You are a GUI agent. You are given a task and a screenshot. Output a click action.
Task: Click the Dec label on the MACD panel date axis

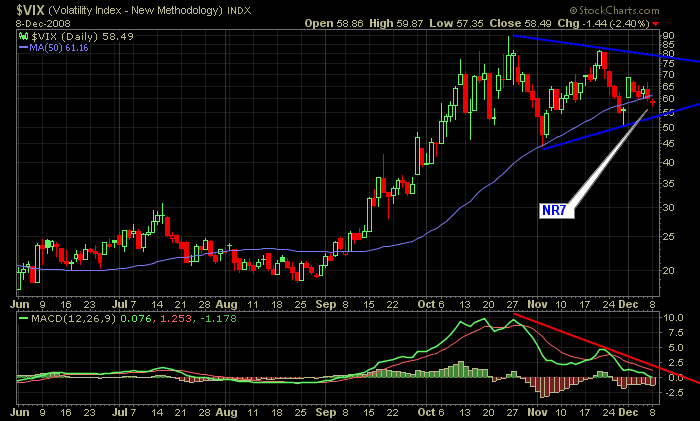[x=628, y=412]
